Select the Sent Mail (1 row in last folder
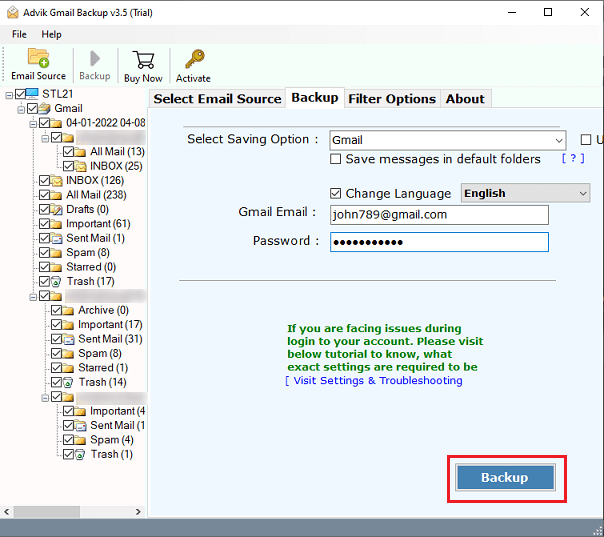The width and height of the screenshot is (604, 537). point(117,425)
